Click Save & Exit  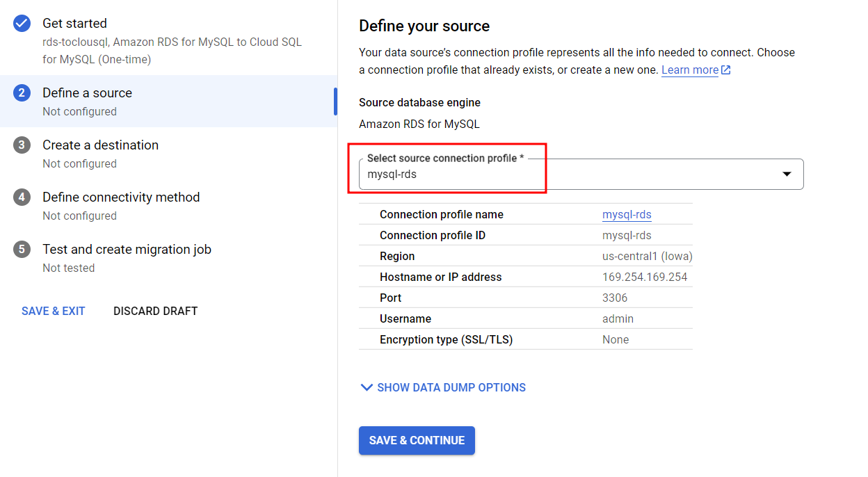[54, 311]
